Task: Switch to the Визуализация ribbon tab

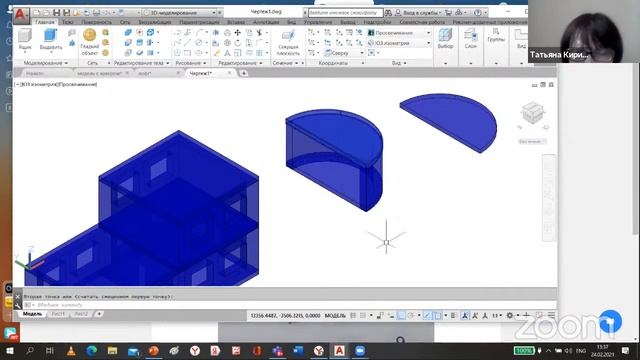Action: click(x=154, y=22)
